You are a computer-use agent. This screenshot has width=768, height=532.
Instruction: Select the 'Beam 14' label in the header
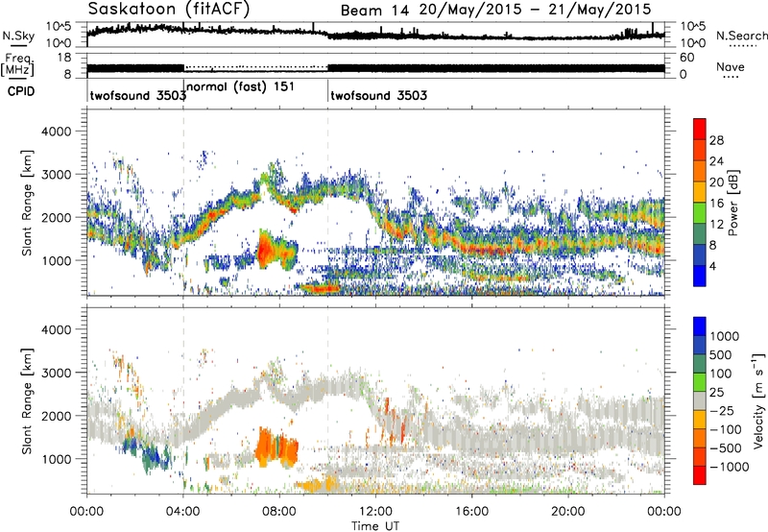point(374,11)
